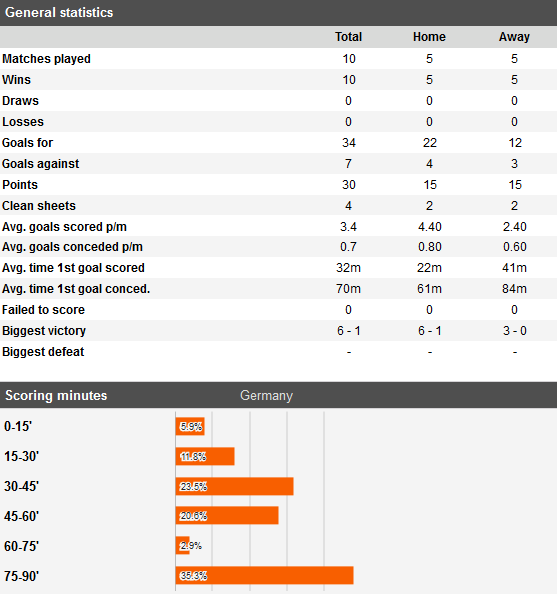The image size is (558, 594).
Task: Click the small 60-75' bar
Action: 183,546
